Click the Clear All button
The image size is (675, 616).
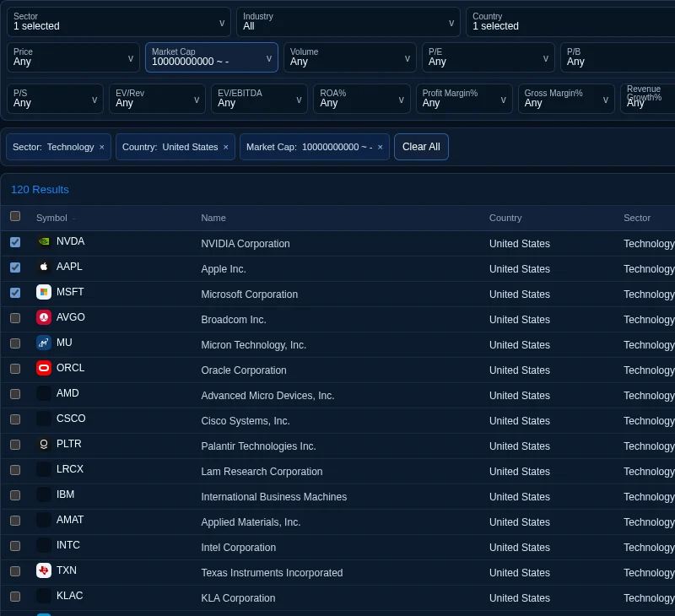(x=421, y=147)
